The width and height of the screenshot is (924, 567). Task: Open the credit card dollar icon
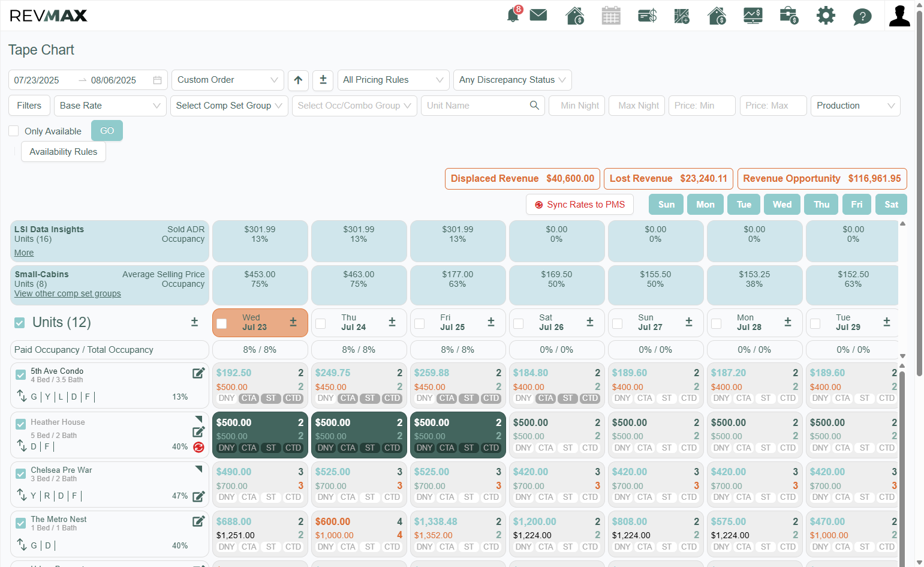(x=648, y=16)
